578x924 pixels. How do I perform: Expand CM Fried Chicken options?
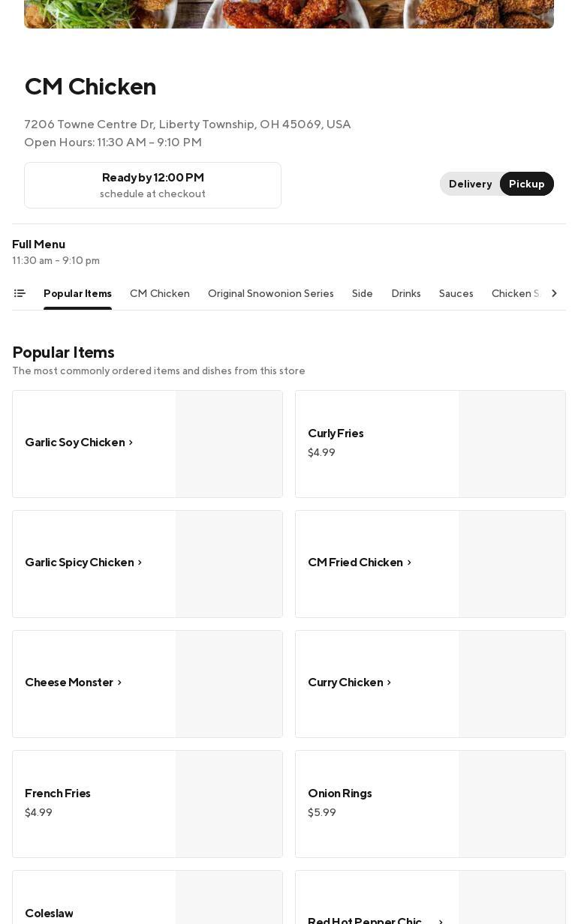[360, 562]
